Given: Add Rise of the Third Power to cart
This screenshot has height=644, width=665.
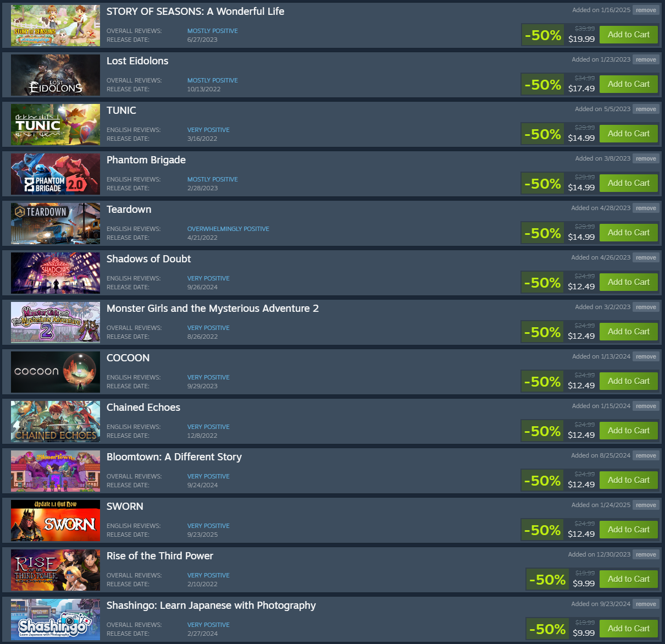Looking at the screenshot, I should pyautogui.click(x=629, y=579).
